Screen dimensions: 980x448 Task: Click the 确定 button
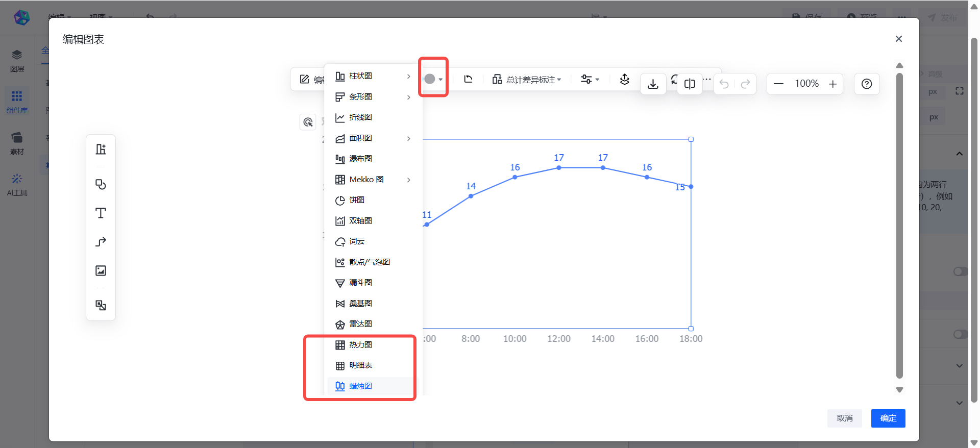[888, 418]
